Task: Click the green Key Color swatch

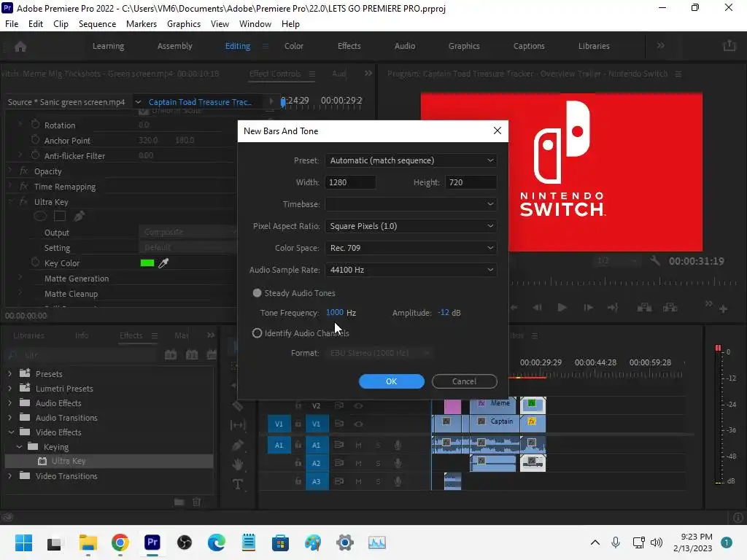Action: (x=147, y=262)
